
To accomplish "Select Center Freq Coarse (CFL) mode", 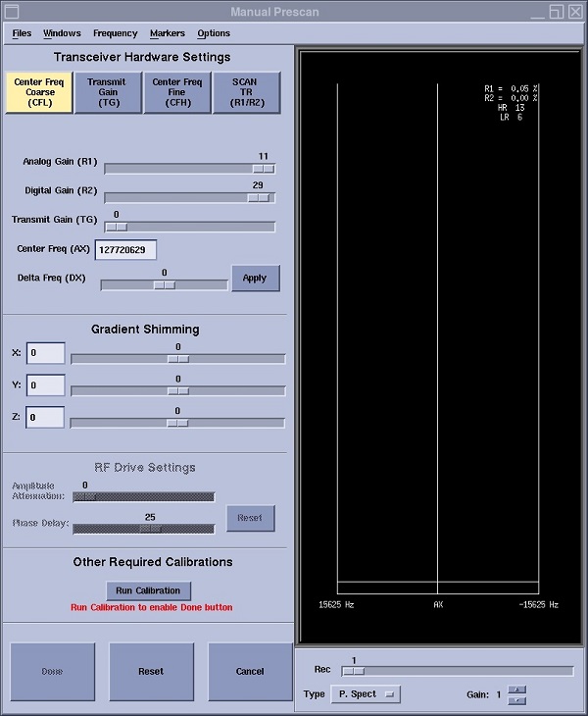I will 39,93.
